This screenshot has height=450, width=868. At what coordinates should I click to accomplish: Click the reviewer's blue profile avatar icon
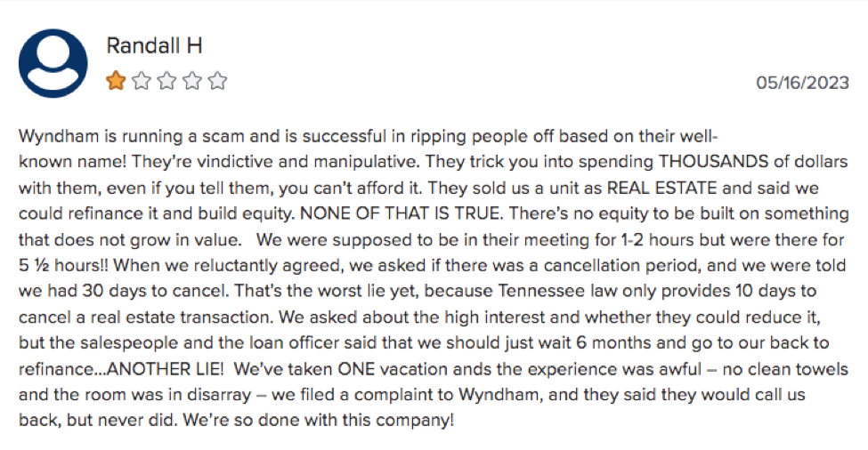[53, 63]
